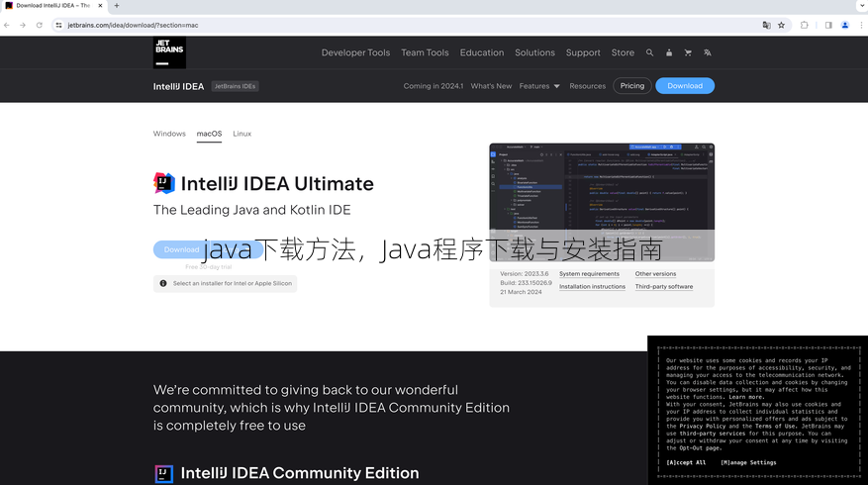The height and width of the screenshot is (485, 868).
Task: Click the IntelliJ IDEA product name link
Action: [x=178, y=86]
